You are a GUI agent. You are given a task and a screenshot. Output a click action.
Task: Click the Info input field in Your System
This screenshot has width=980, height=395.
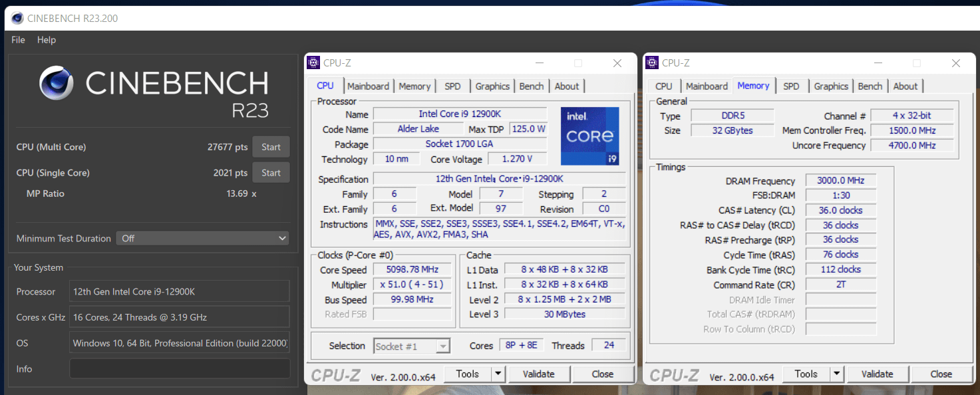[180, 368]
